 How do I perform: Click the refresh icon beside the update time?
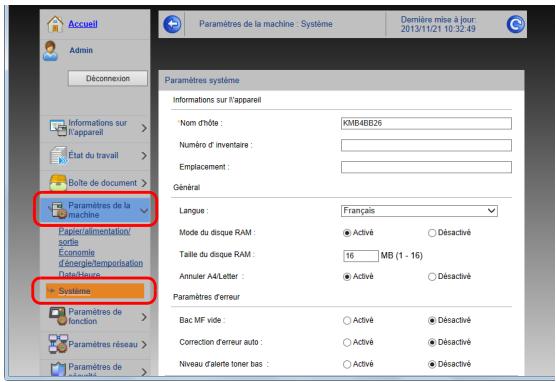coord(515,24)
